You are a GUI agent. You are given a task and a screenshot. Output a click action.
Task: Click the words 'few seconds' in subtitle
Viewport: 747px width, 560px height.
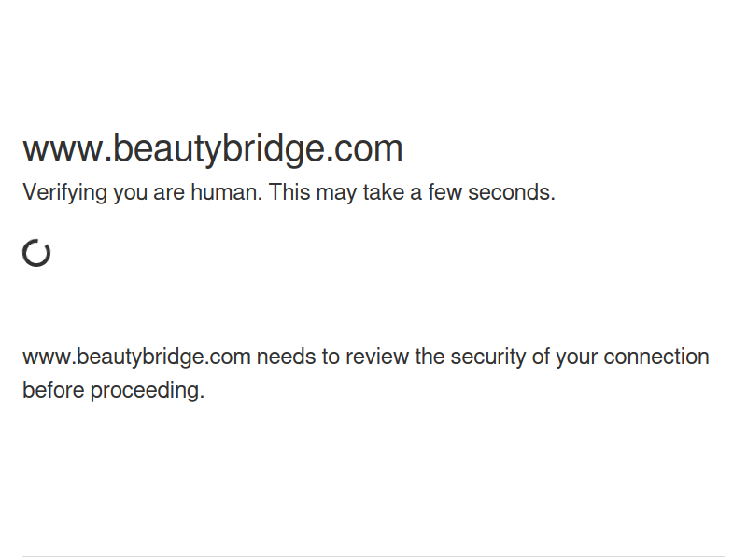pos(491,192)
